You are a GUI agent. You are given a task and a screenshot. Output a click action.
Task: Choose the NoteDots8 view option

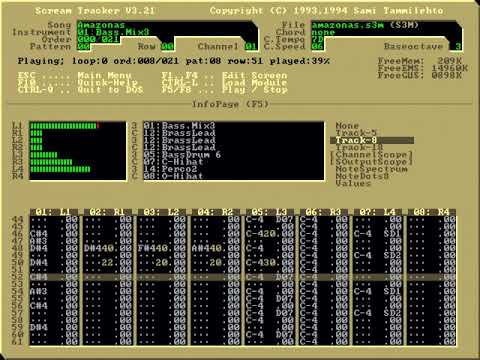(362, 176)
